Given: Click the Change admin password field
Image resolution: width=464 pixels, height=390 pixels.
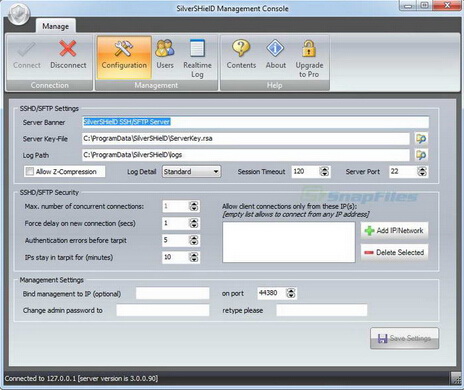Looking at the screenshot, I should click(x=163, y=310).
